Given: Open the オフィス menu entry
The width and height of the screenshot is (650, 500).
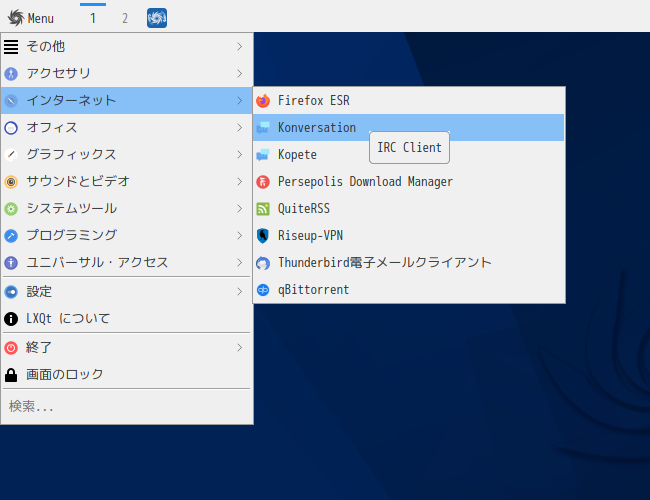Looking at the screenshot, I should [126, 128].
